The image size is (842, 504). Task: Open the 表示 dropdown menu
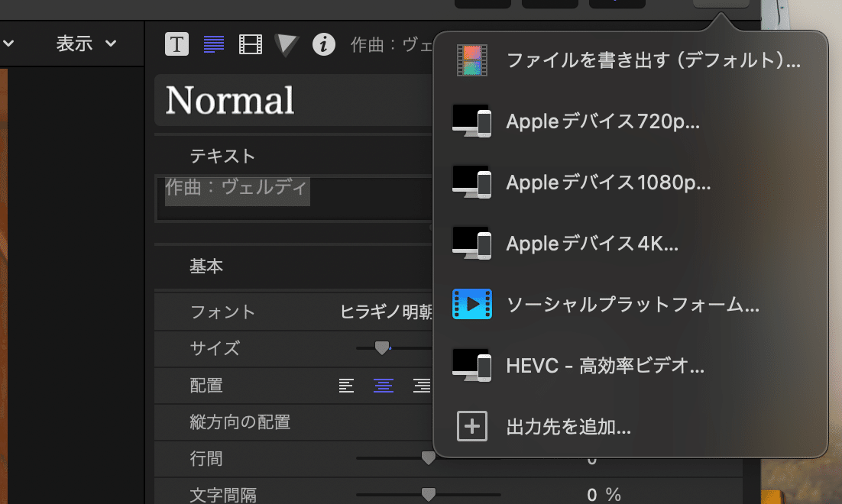click(86, 44)
